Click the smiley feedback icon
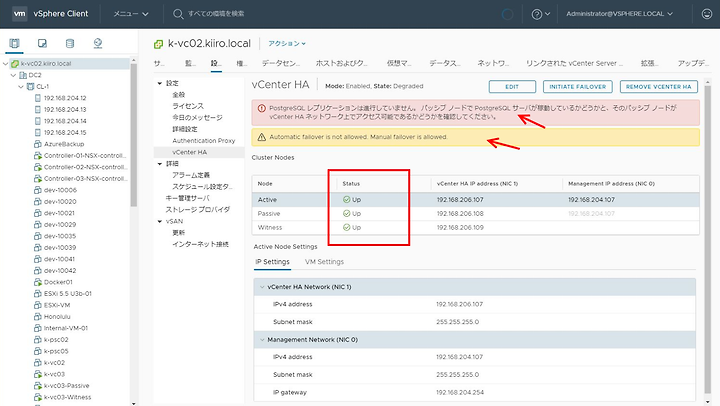The width and height of the screenshot is (720, 406). [x=707, y=14]
